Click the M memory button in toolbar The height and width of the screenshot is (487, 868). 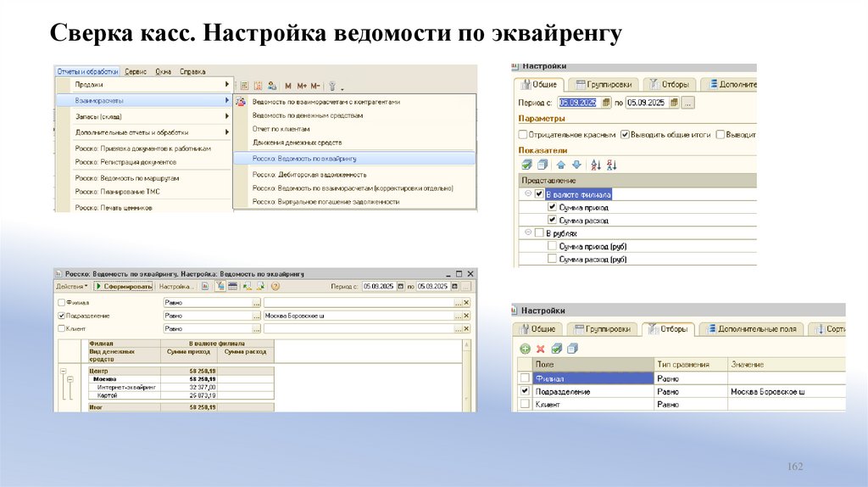tap(288, 86)
